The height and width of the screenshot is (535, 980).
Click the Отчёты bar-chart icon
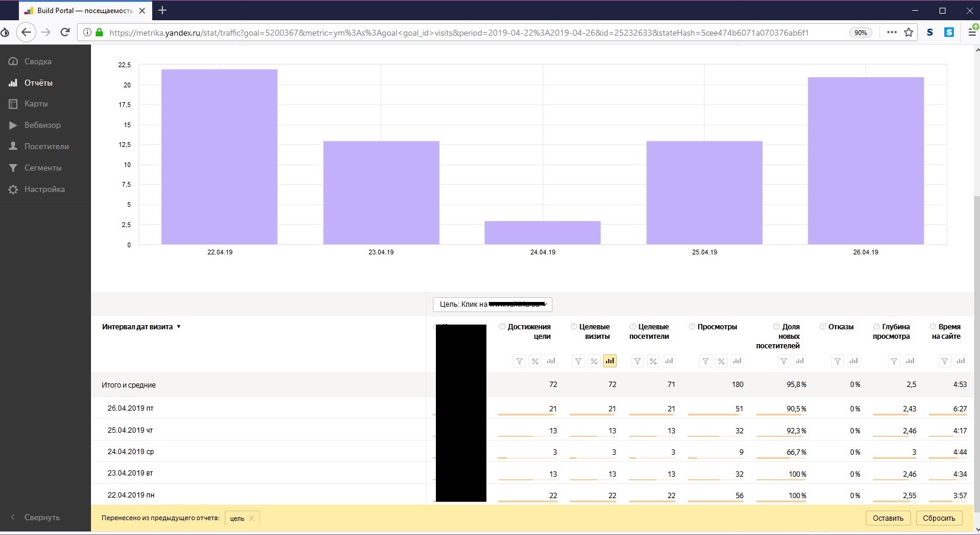pyautogui.click(x=13, y=83)
